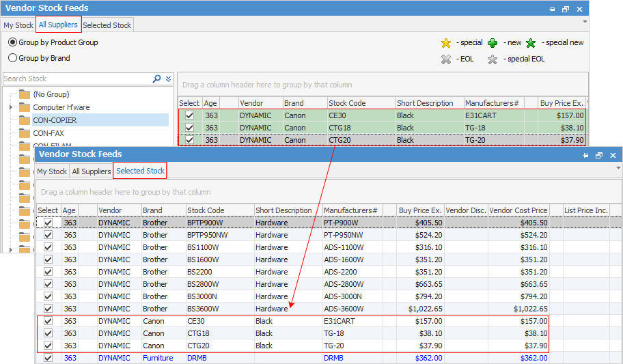Viewport: 623px width, 364px height.
Task: Click the grey special EOL star icon
Action: coord(493,59)
